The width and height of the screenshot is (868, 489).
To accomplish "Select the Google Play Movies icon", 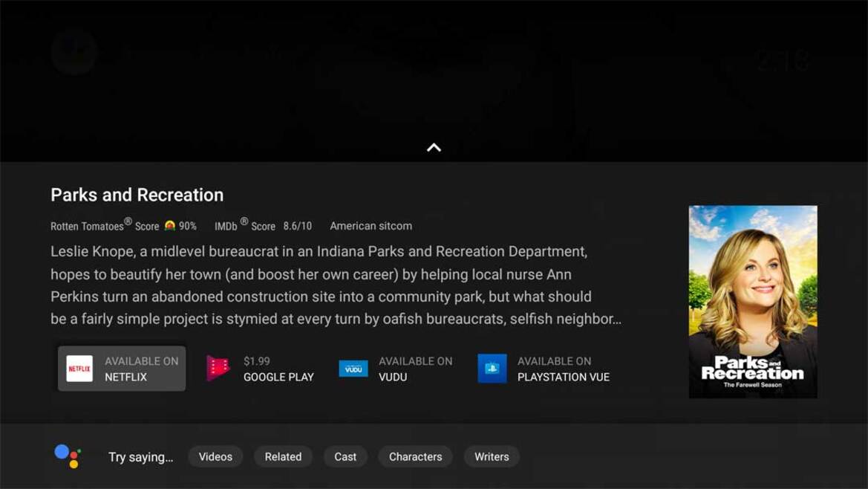I will click(x=218, y=368).
